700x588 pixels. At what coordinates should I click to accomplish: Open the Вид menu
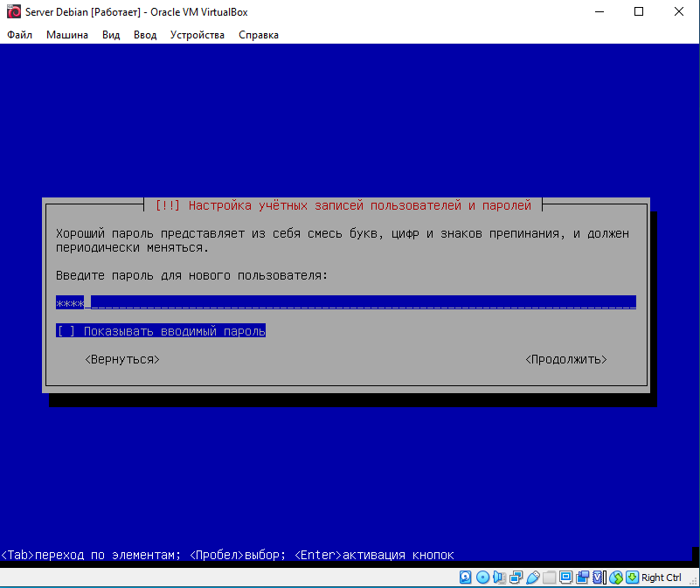click(x=111, y=35)
